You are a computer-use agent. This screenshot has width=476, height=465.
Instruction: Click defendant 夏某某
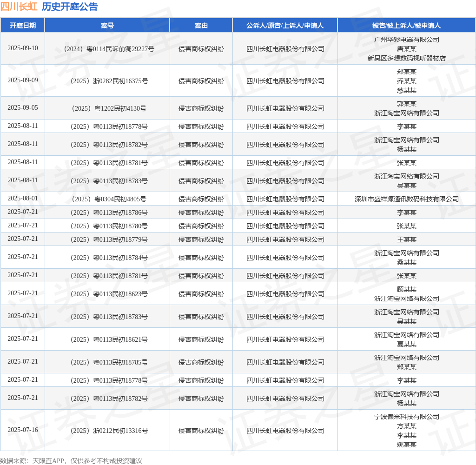[406, 344]
